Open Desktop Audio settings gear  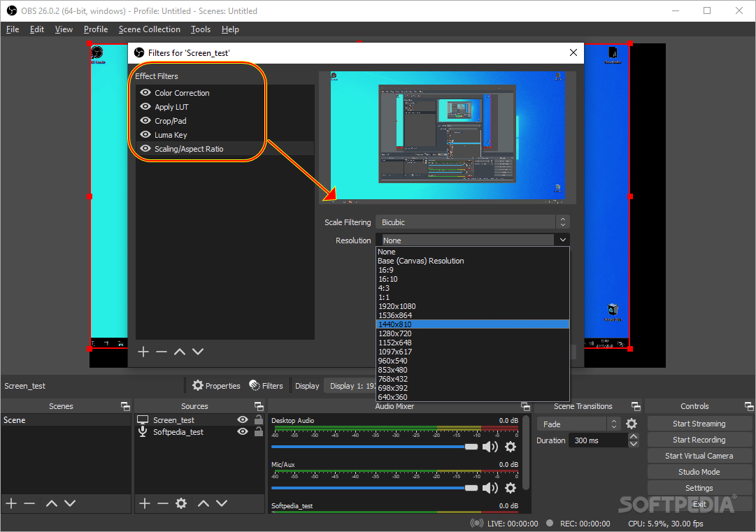tap(511, 447)
